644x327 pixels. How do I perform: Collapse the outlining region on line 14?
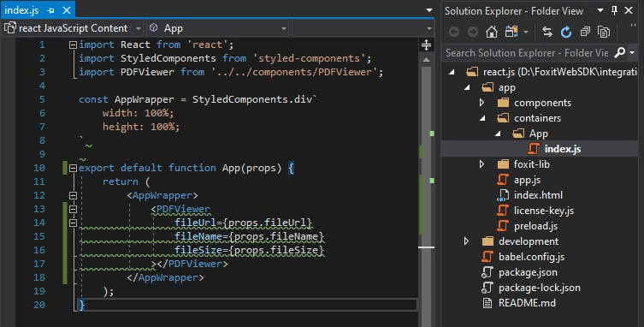(x=73, y=223)
